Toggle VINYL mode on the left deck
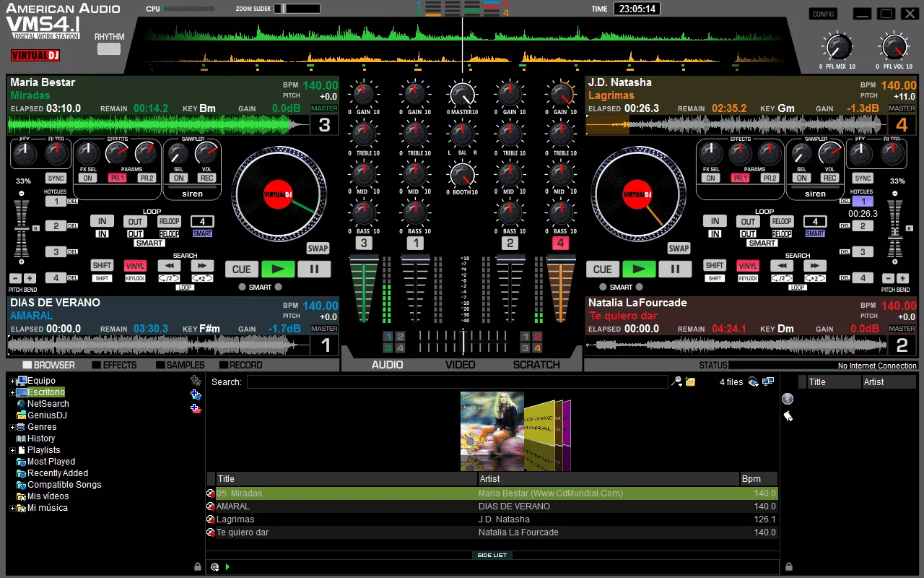Viewport: 924px width, 578px height. tap(134, 266)
